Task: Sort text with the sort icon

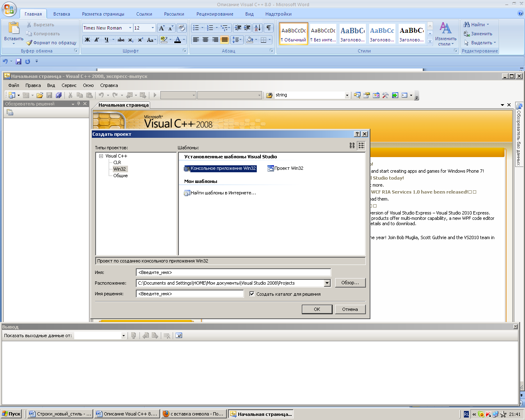Action: 258,28
